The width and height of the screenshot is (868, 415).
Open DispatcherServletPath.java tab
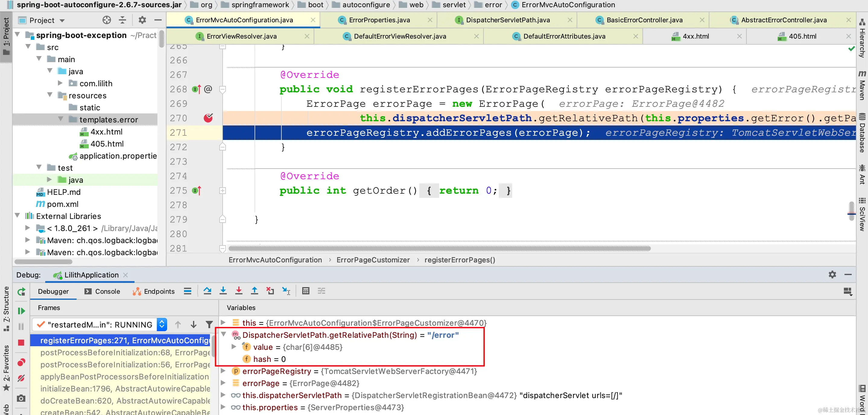[x=508, y=20]
